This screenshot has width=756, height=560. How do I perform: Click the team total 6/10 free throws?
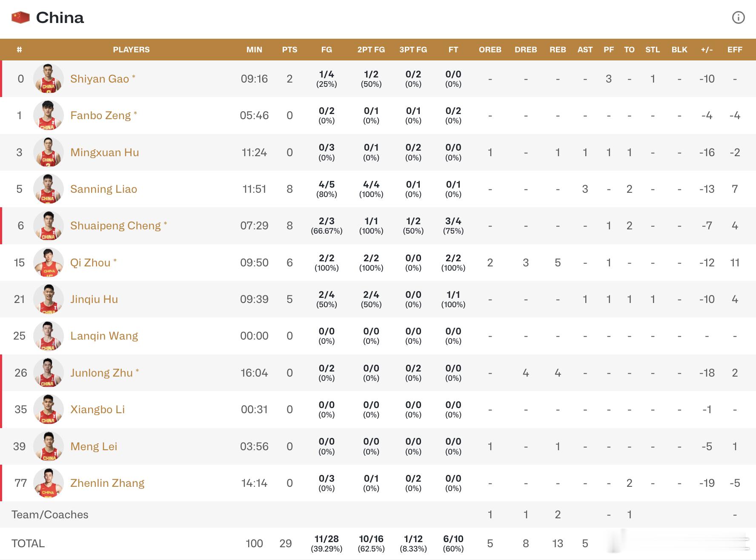pos(453,539)
